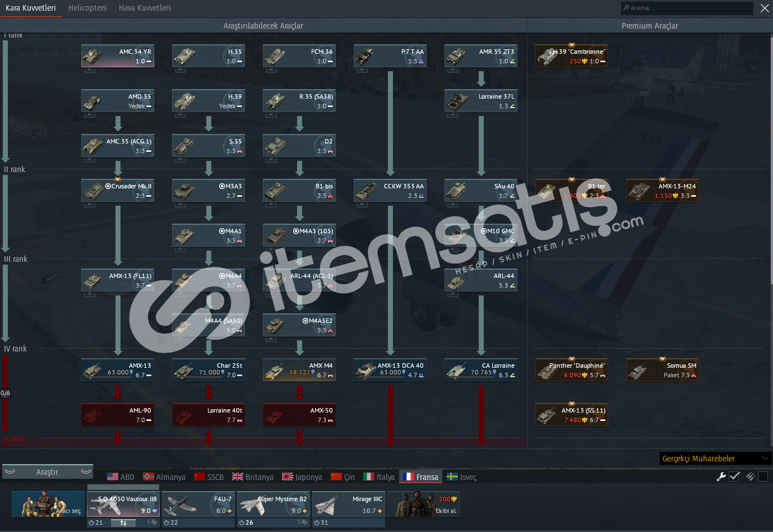Select the Super Mystere B2 slot
773x532 pixels.
274,504
